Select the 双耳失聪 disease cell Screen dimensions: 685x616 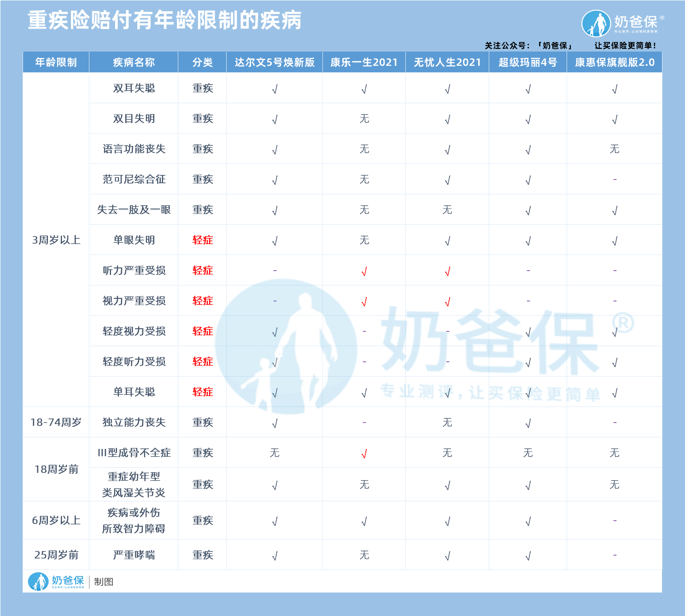click(x=134, y=88)
